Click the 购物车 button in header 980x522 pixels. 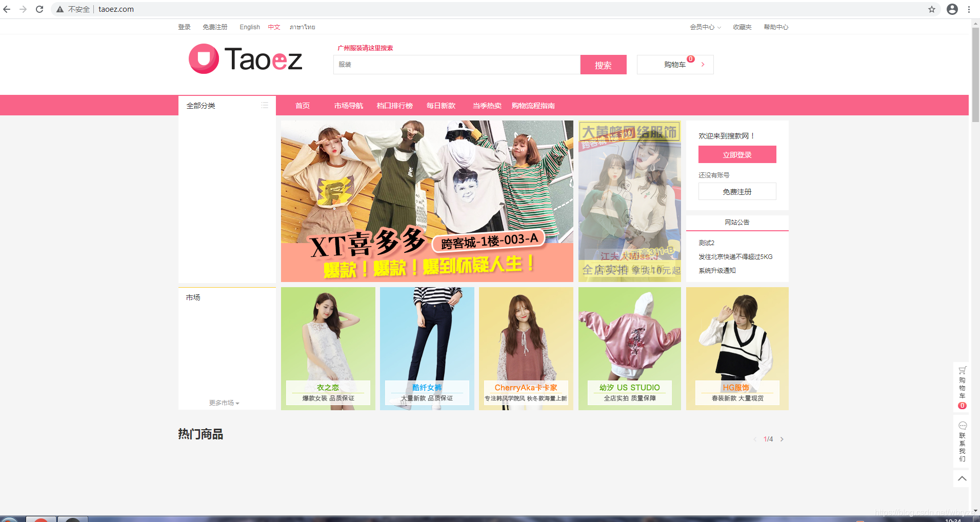pyautogui.click(x=675, y=65)
